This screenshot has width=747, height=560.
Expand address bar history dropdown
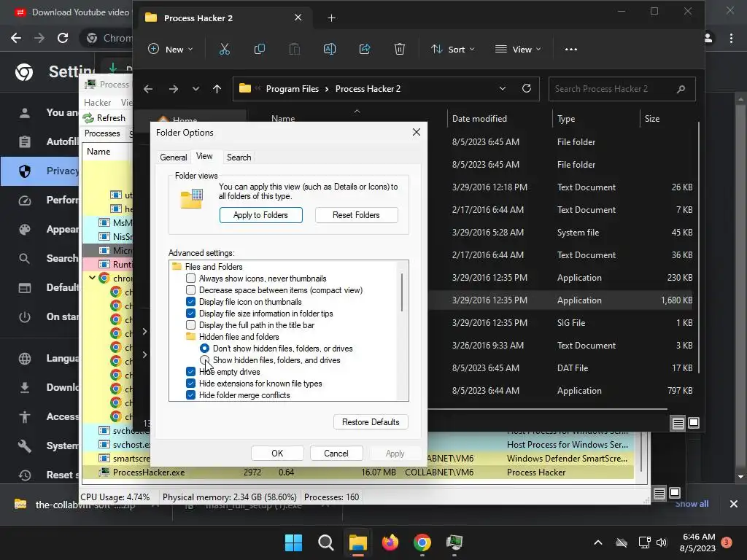(x=502, y=88)
